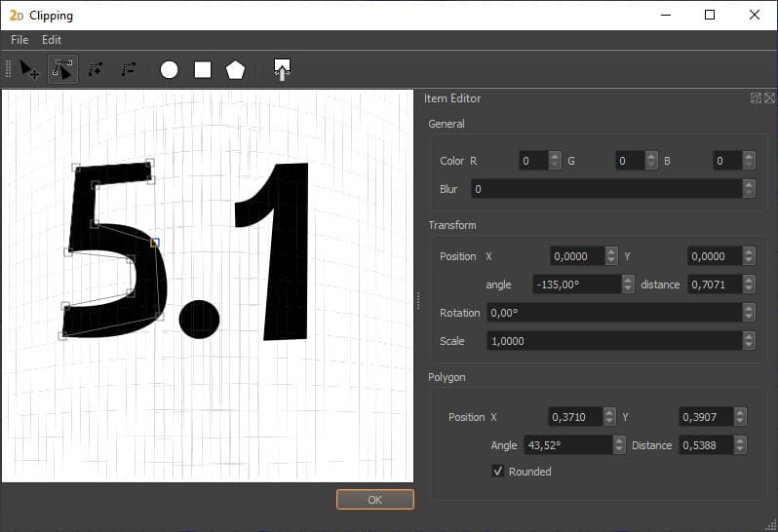
Task: Open the File menu
Action: tap(19, 40)
